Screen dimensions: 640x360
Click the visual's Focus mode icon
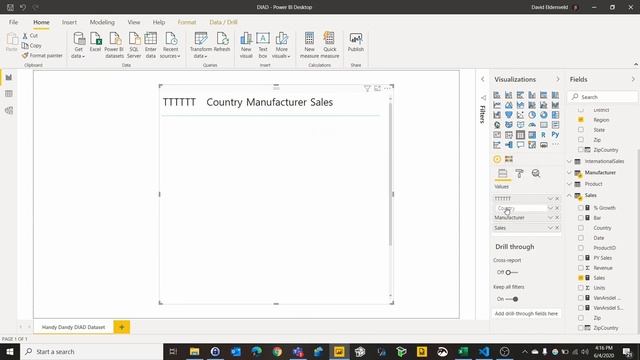377,89
